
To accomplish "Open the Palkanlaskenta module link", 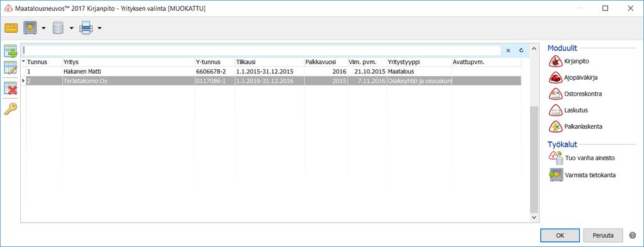I will tap(583, 126).
